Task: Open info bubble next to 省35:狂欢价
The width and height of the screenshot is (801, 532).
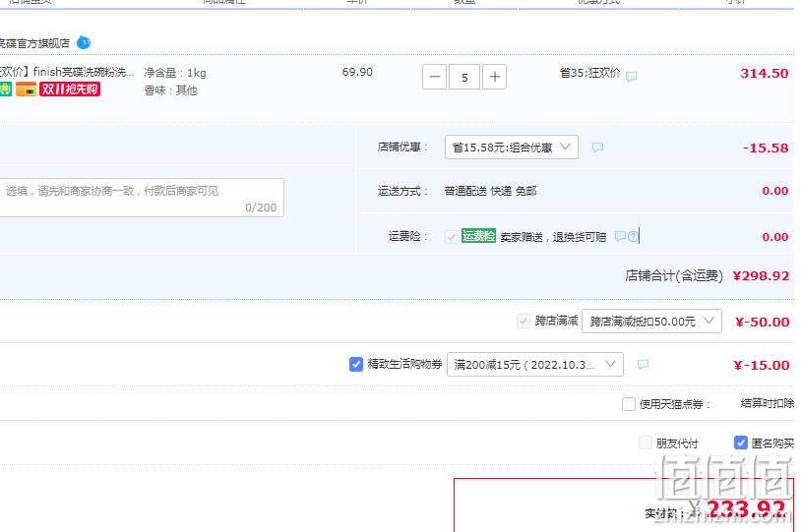Action: click(x=632, y=77)
